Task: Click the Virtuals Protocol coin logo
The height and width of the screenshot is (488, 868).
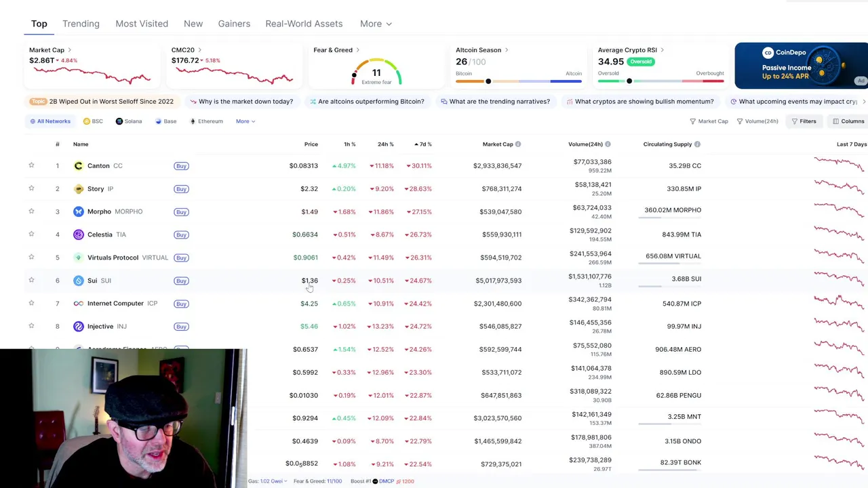Action: click(79, 258)
